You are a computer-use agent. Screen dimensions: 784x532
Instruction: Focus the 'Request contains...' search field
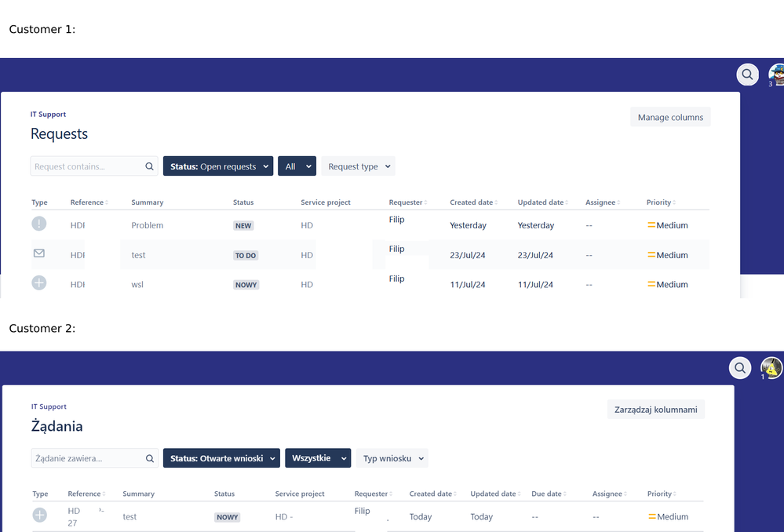[x=94, y=166]
